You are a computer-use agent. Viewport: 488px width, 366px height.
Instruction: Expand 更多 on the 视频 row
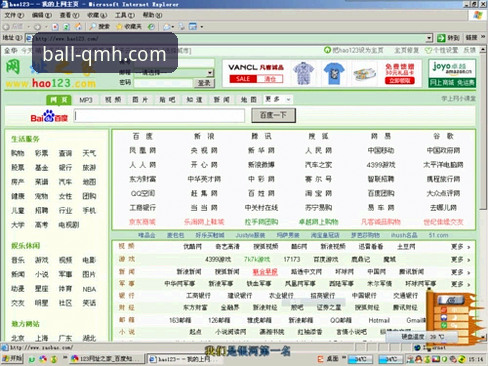click(460, 247)
